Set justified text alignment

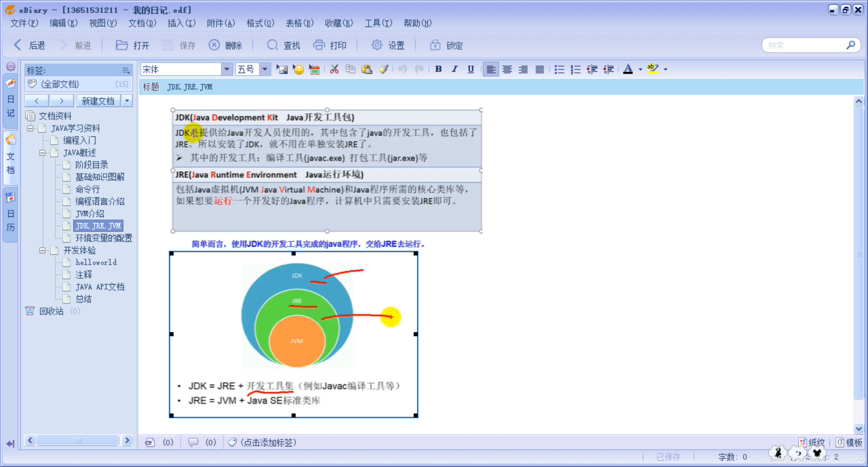click(540, 69)
